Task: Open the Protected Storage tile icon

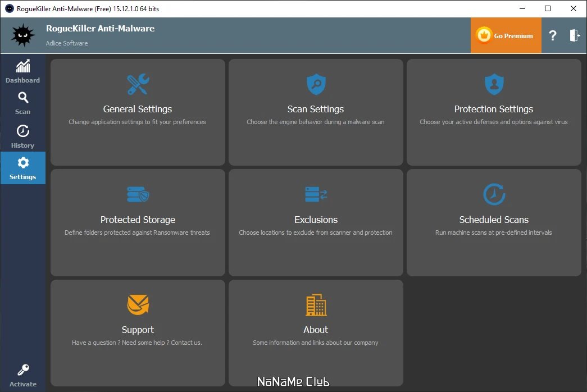Action: coord(138,194)
